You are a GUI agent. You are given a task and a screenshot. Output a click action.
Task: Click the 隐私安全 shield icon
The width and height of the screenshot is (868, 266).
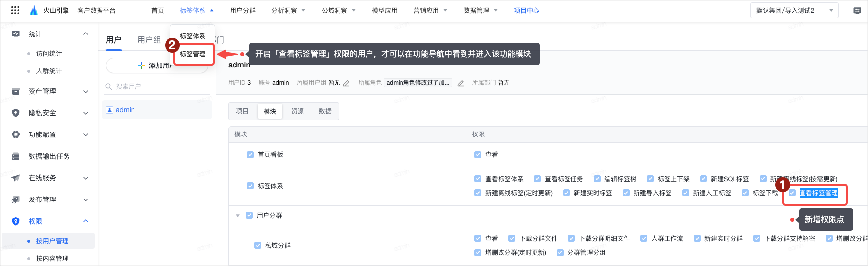[16, 113]
